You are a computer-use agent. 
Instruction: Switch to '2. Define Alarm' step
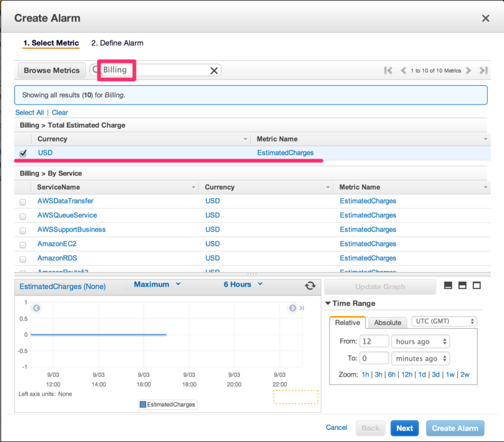point(117,43)
